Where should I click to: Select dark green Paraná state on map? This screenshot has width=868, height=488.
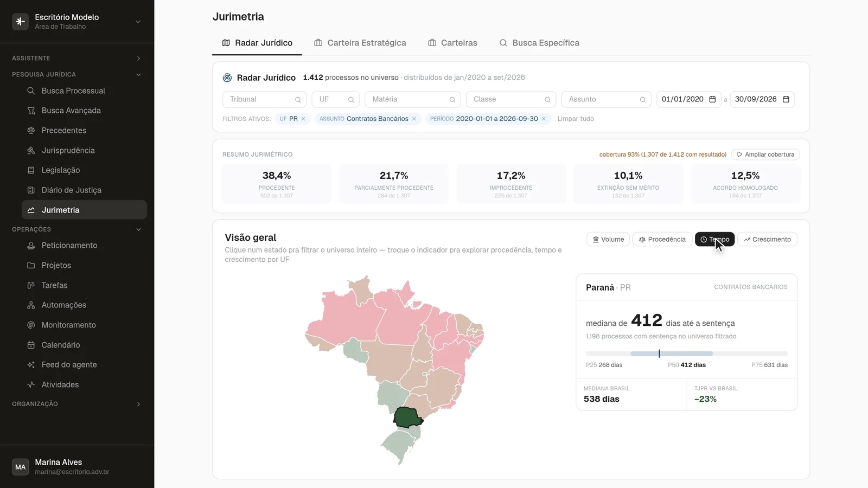point(407,418)
